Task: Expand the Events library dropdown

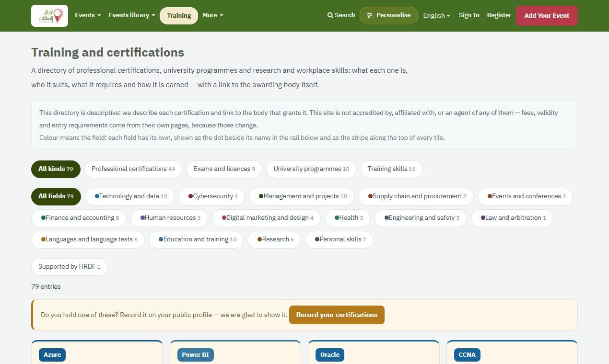Action: (132, 15)
